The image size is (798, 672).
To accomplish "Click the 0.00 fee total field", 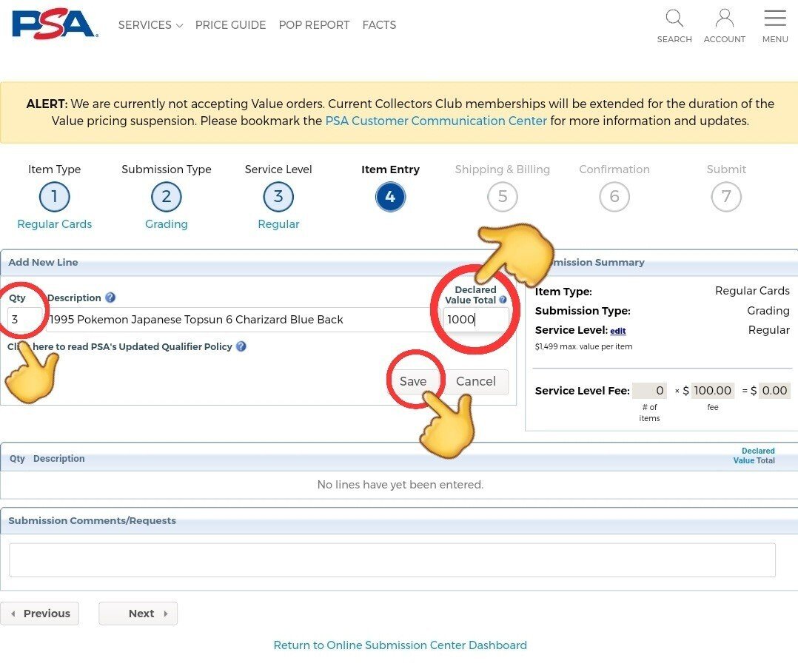I will 774,391.
